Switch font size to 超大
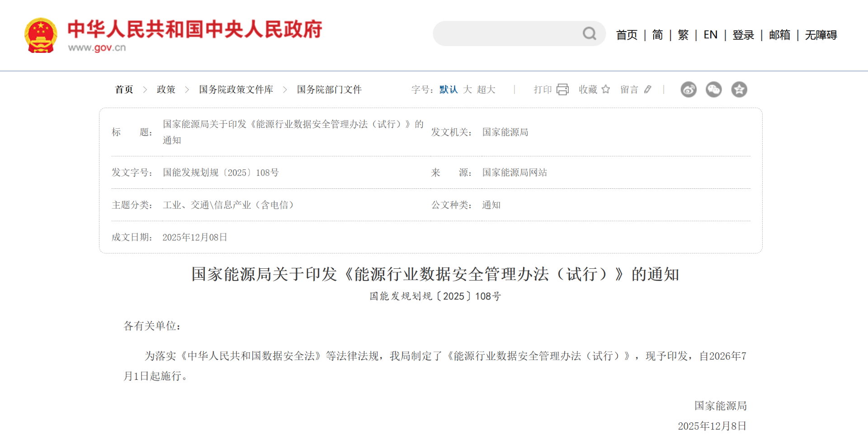 click(x=486, y=89)
